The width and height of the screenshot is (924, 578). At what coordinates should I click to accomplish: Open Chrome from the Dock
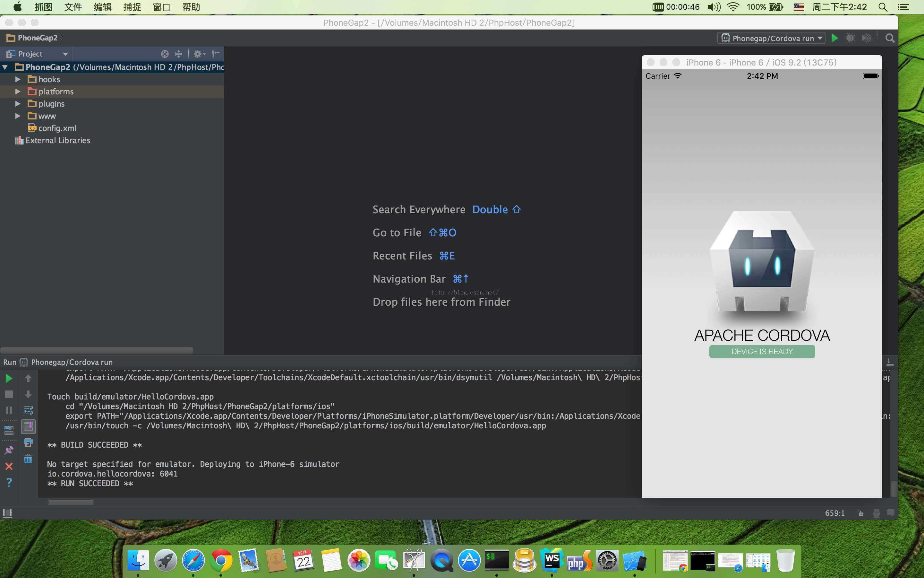click(x=221, y=560)
